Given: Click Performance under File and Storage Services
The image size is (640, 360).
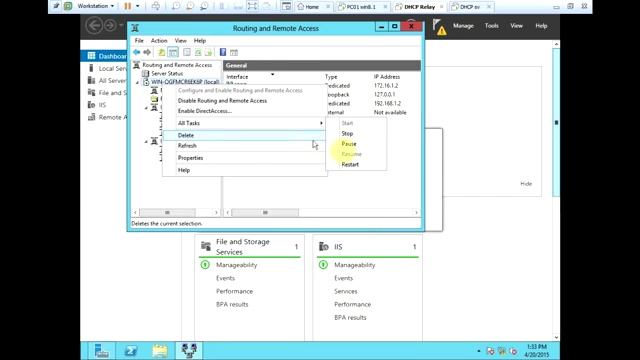Looking at the screenshot, I should [x=234, y=291].
